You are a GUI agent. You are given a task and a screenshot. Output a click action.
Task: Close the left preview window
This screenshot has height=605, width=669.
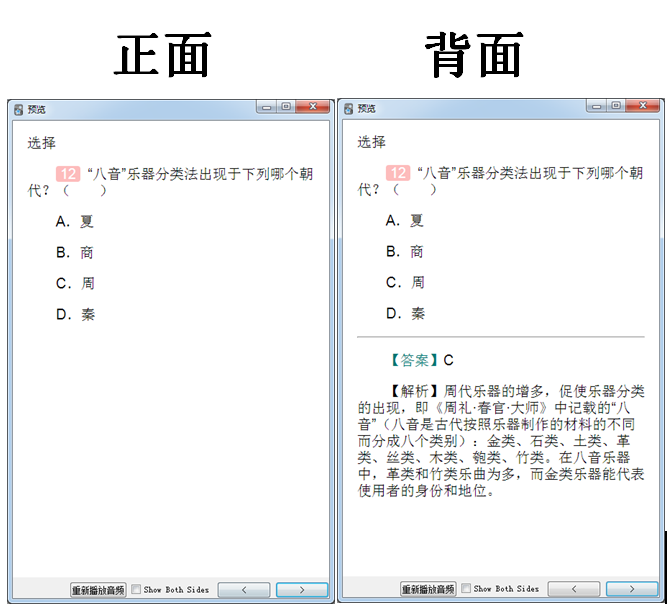tap(313, 107)
